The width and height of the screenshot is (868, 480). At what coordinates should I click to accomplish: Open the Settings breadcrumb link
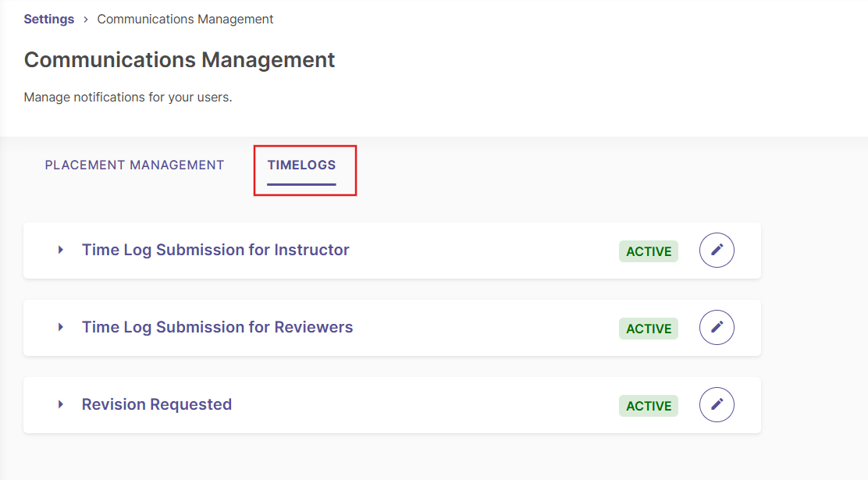(x=48, y=19)
